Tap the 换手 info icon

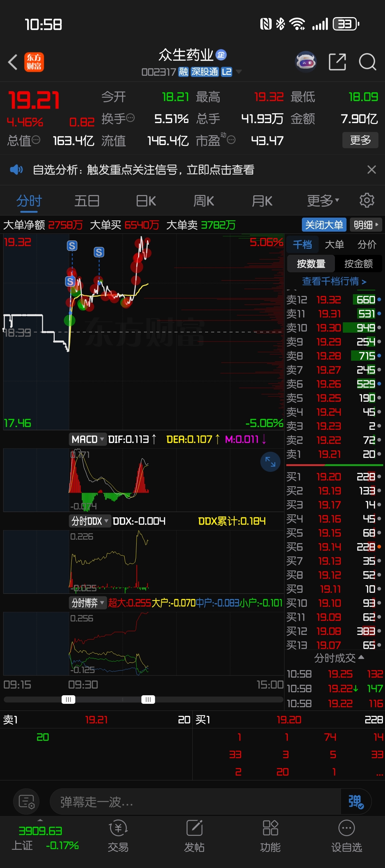coord(130,118)
